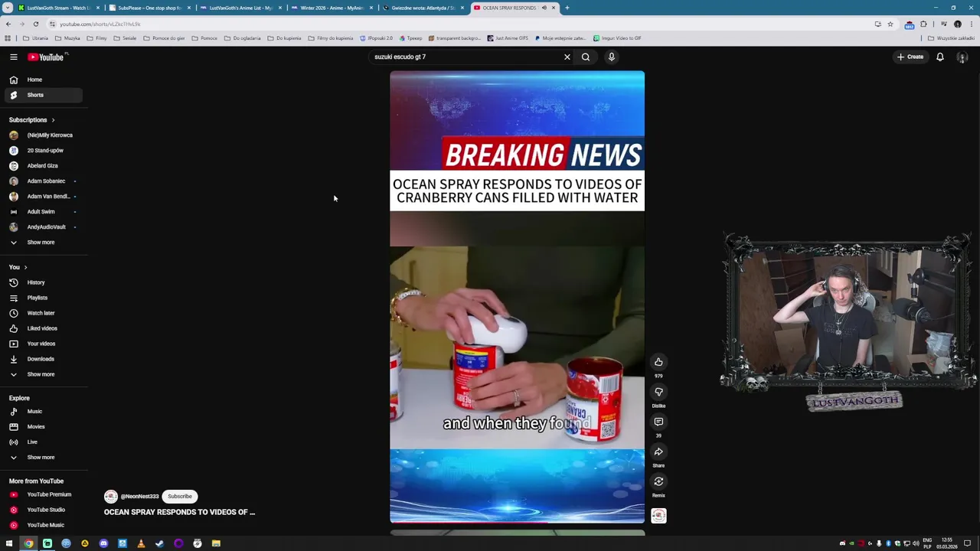Screen dimensions: 980x551
Task: Bookmark this page with the star
Action: (x=890, y=24)
